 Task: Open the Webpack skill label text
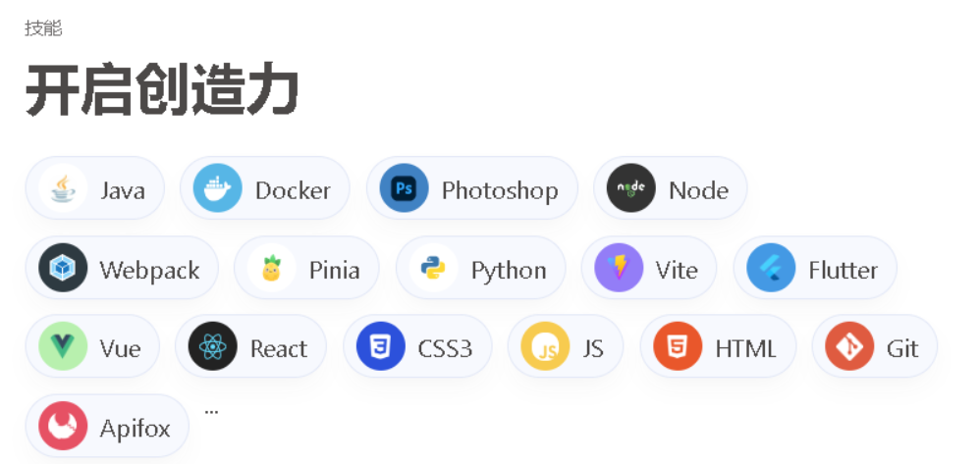coord(149,270)
